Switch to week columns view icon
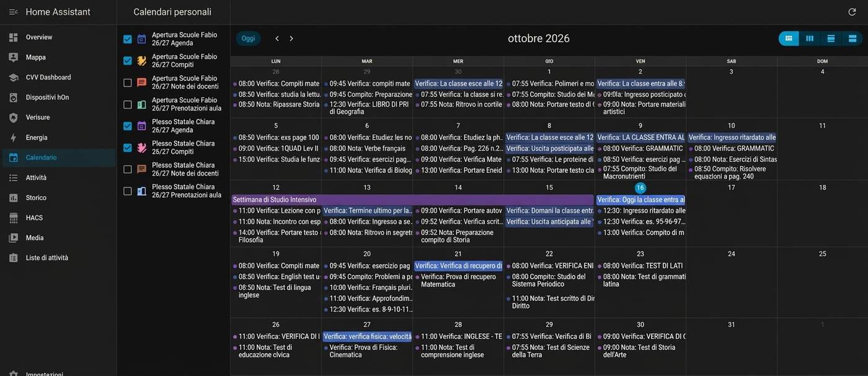Viewport: 868px width, 376px height. coord(810,38)
